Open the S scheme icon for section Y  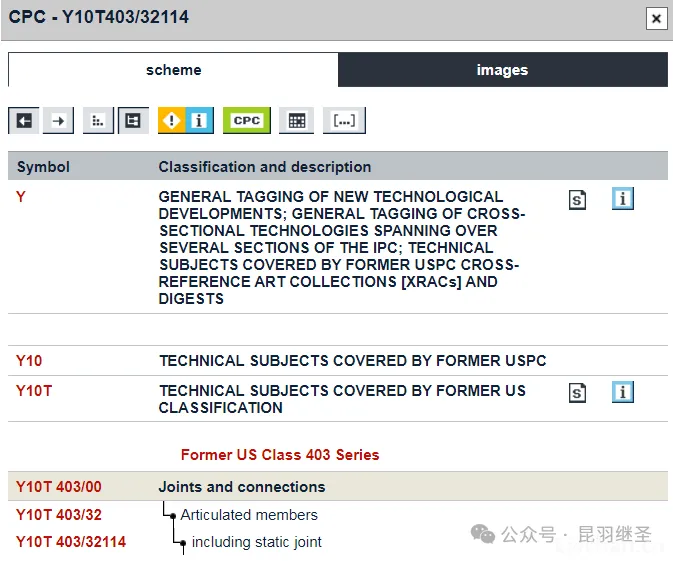click(577, 200)
